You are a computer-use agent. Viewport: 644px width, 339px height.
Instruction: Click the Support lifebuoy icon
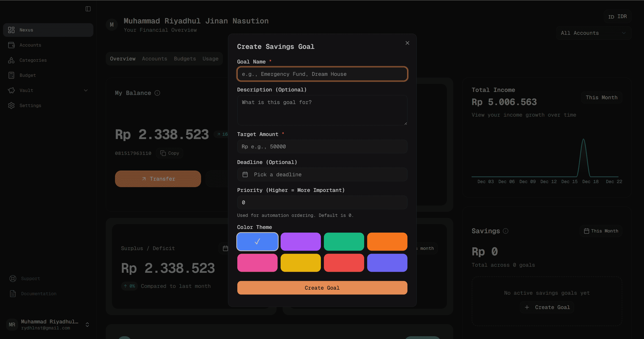tap(13, 279)
